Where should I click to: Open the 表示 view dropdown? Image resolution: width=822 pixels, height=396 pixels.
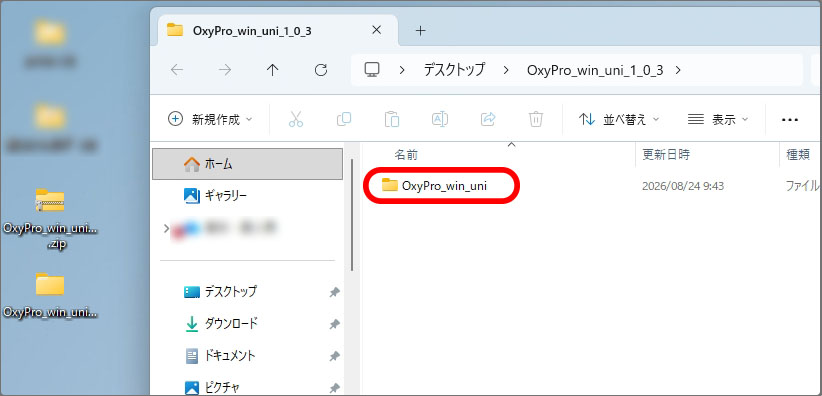[718, 120]
